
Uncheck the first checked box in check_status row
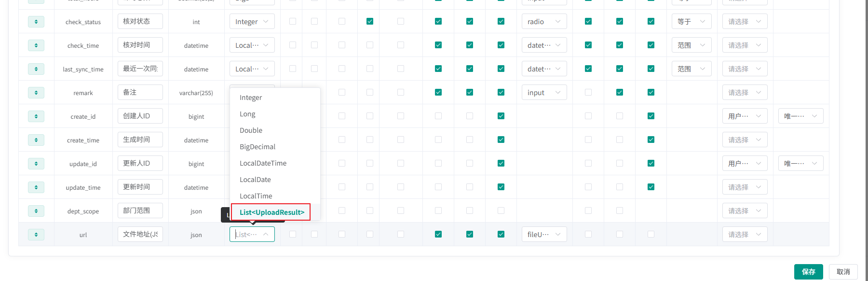(x=370, y=21)
